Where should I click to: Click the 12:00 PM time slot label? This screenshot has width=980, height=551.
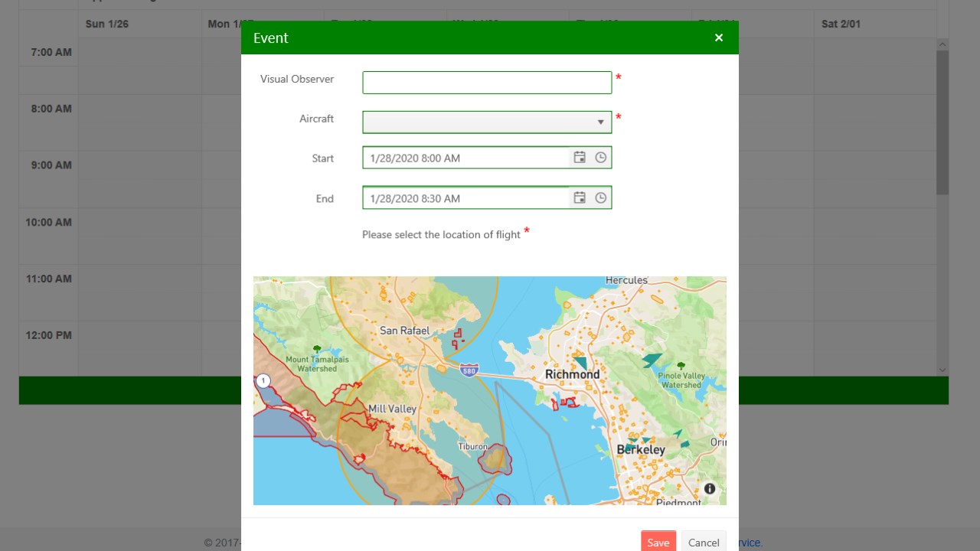tap(48, 335)
